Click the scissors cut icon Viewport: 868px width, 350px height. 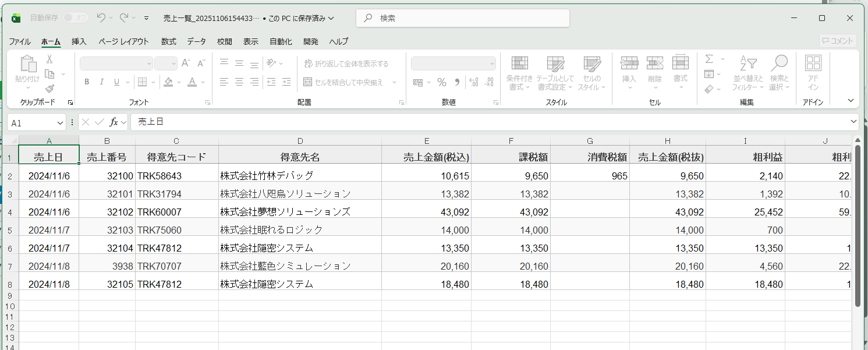49,59
